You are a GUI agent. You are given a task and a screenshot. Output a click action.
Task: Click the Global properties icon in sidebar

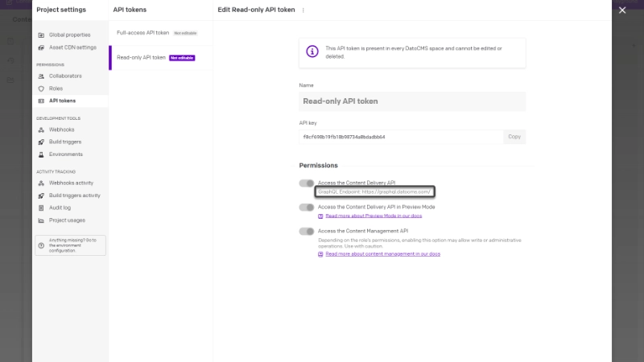[x=41, y=35]
